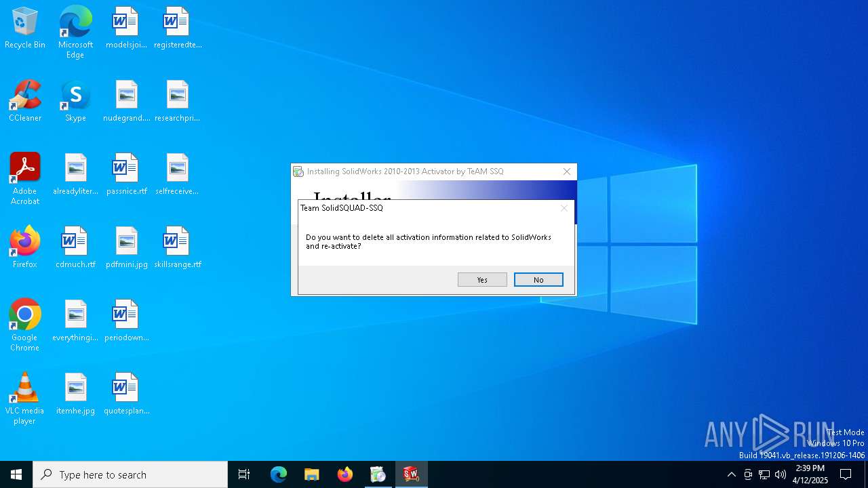Select the Adobe Acrobat desktop shortcut
Screen dimensions: 868x488
pyautogui.click(x=25, y=179)
